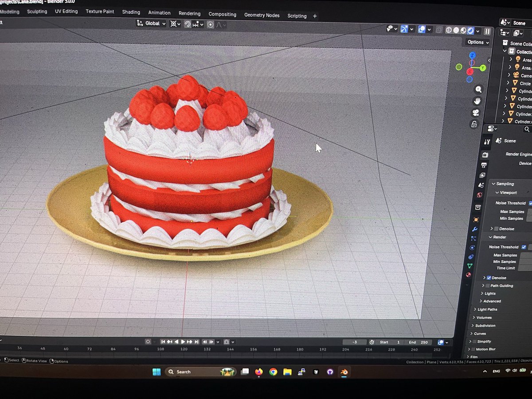Screen dimensions: 532x399
Task: Expand the Light Paths panel
Action: [475, 309]
